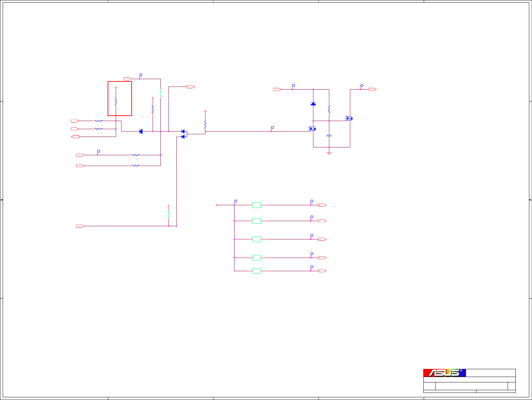Select the vertical diode in right circuit
Image resolution: width=532 pixels, height=400 pixels.
(x=313, y=104)
